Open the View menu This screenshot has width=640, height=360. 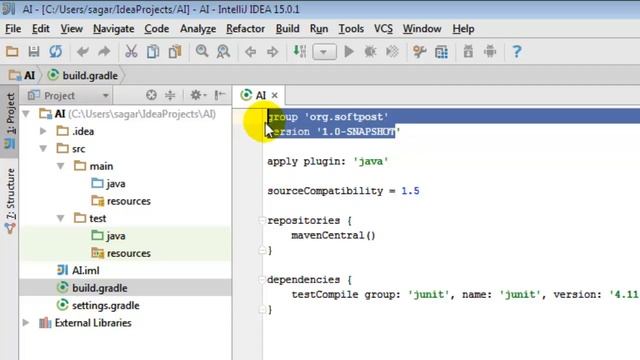click(71, 29)
